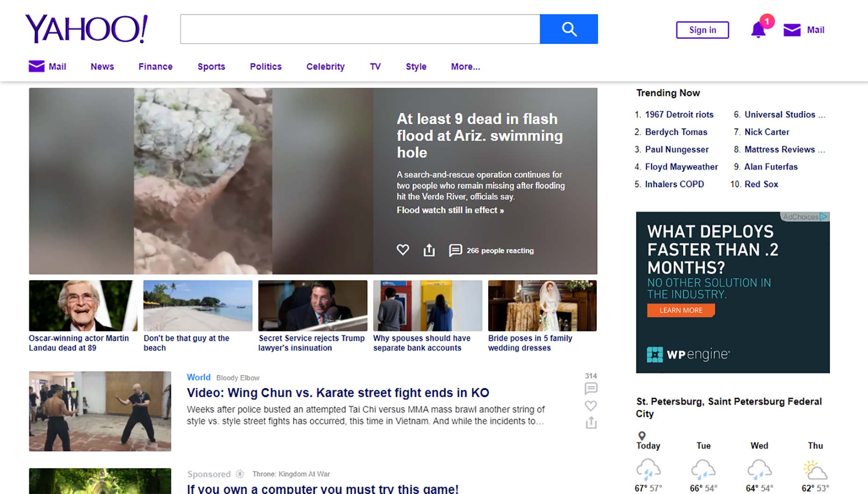Open the Style navigation tab

[x=416, y=66]
